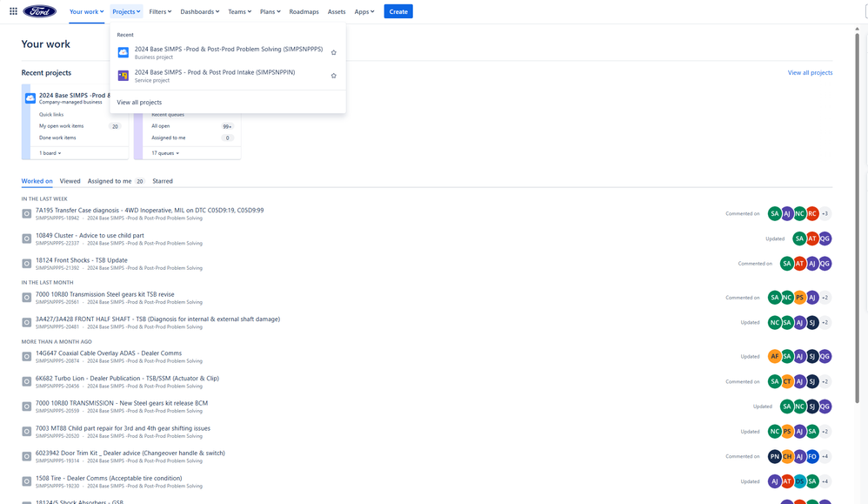Screen dimensions: 868x504
Task: Click View all projects in the dropdown
Action: (139, 103)
